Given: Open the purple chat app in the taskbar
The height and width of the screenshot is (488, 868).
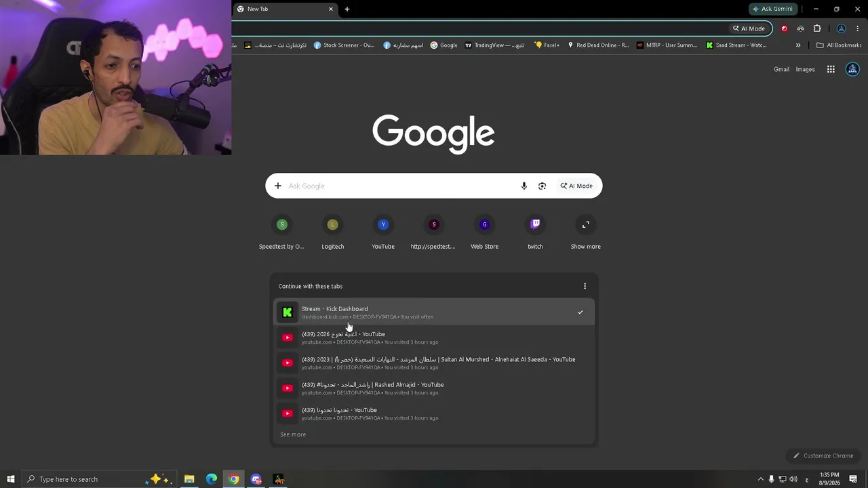Looking at the screenshot, I should click(x=256, y=479).
